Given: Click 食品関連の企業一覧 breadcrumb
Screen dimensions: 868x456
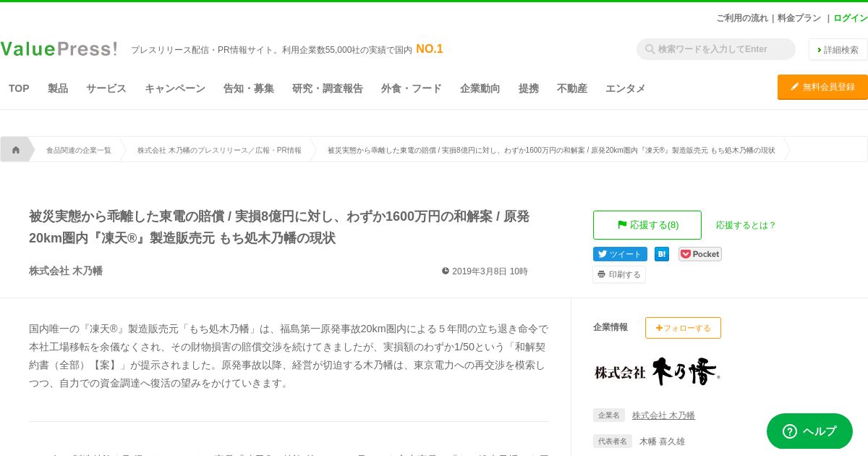Looking at the screenshot, I should (x=79, y=151).
